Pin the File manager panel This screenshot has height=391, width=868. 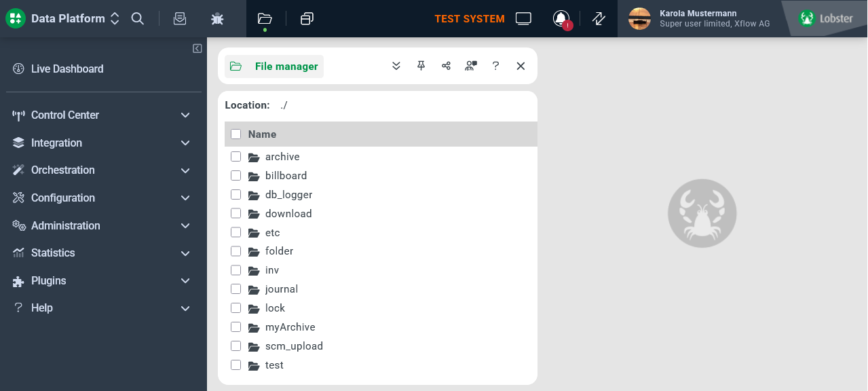point(421,66)
